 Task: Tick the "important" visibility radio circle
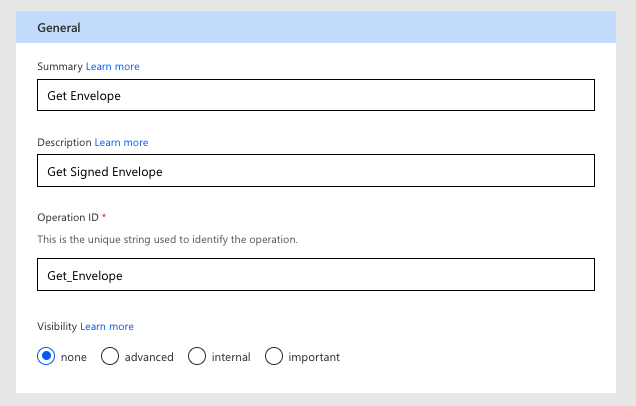pos(274,356)
